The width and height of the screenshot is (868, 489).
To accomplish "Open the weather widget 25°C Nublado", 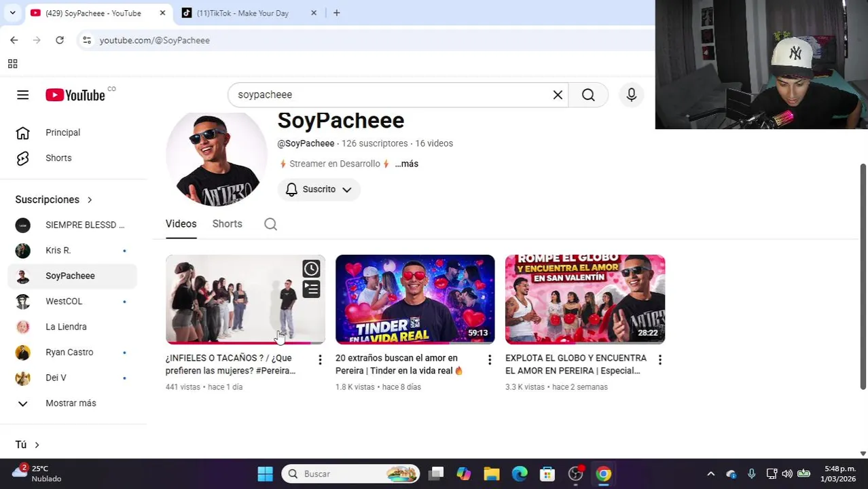I will (37, 473).
